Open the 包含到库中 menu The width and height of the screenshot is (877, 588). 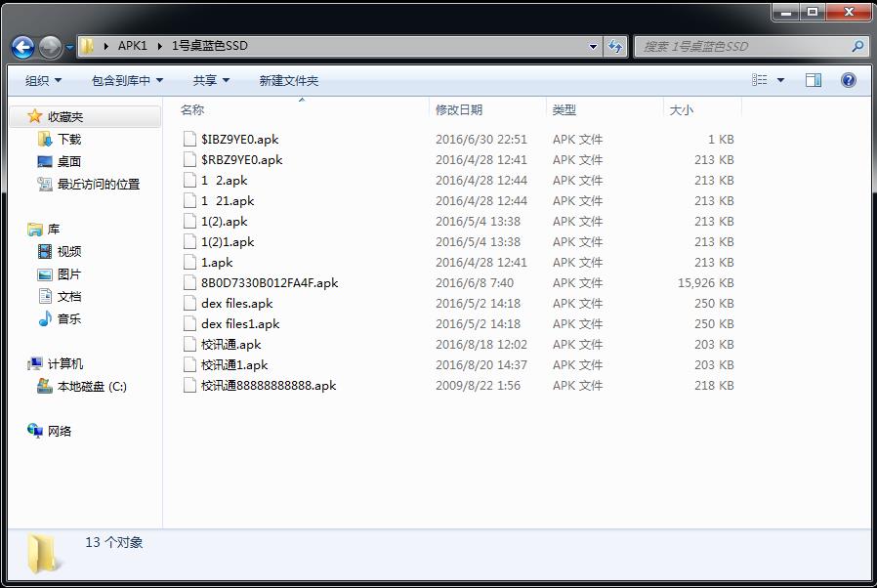coord(127,80)
